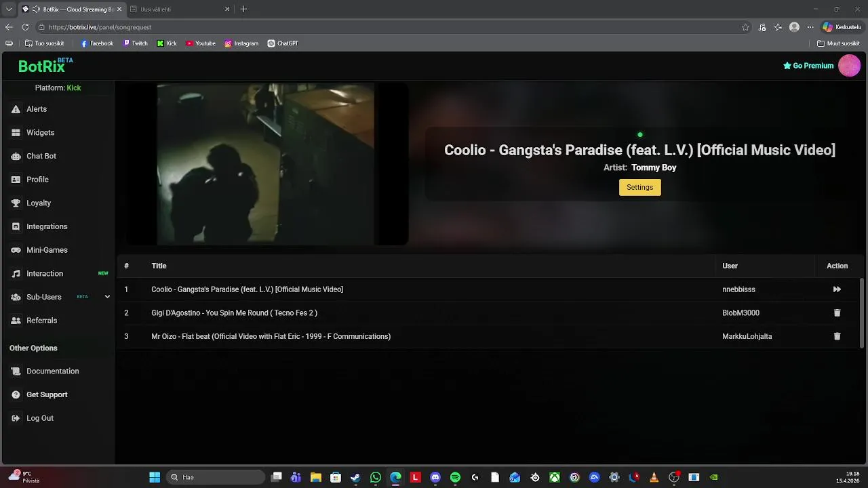868x488 pixels.
Task: Click the taskbar Hae search box
Action: tap(216, 477)
